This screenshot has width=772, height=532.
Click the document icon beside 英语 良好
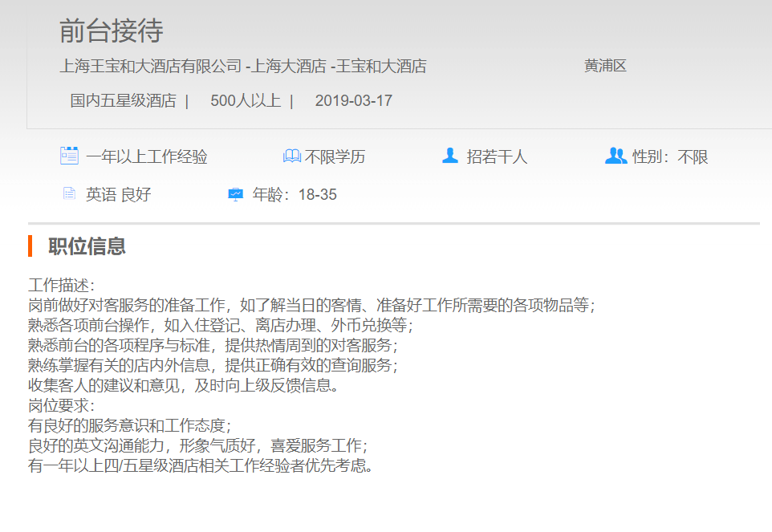pyautogui.click(x=69, y=194)
